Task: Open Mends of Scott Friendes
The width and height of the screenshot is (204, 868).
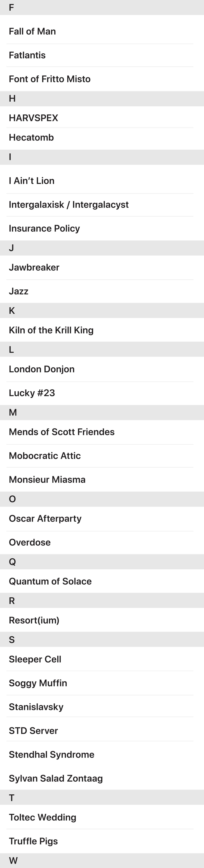Action: (62, 432)
